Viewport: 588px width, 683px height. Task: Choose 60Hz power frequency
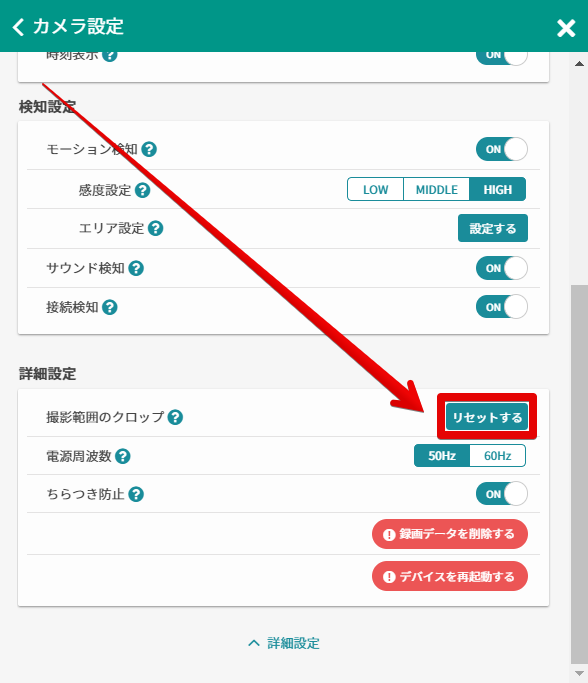tap(498, 456)
